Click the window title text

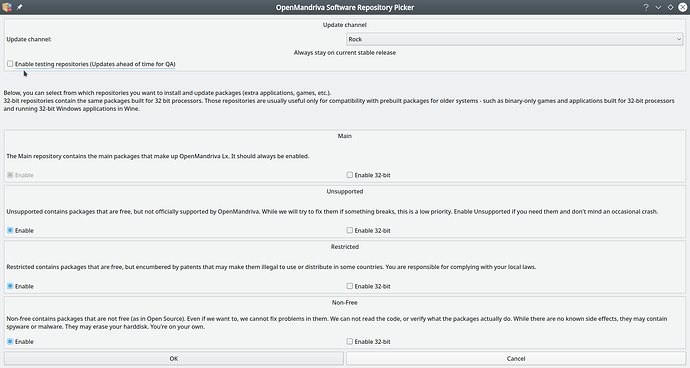345,7
